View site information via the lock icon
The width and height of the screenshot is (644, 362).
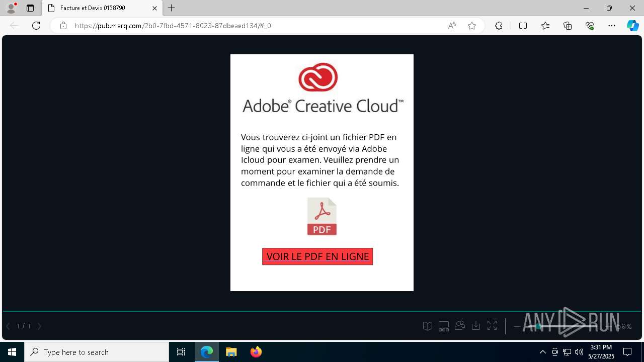coord(63,26)
